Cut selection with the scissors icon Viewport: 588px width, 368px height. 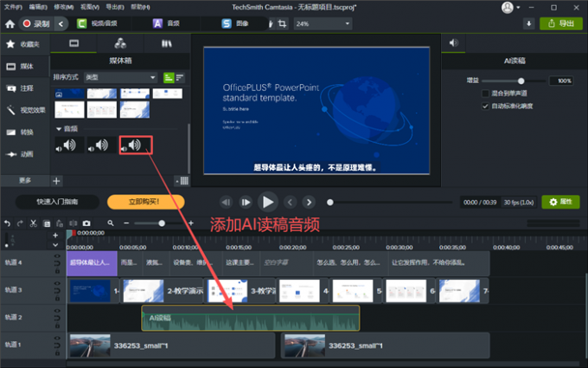click(34, 223)
